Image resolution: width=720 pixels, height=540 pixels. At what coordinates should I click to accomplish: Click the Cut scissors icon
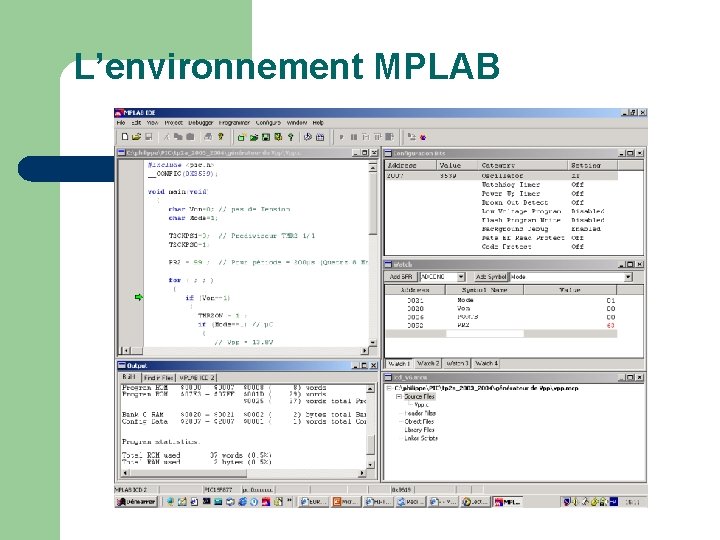166,137
